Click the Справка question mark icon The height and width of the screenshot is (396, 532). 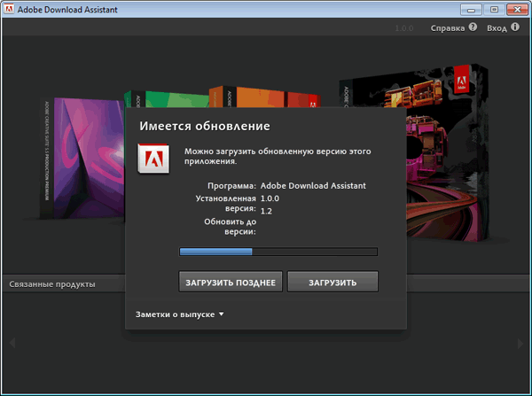(473, 27)
